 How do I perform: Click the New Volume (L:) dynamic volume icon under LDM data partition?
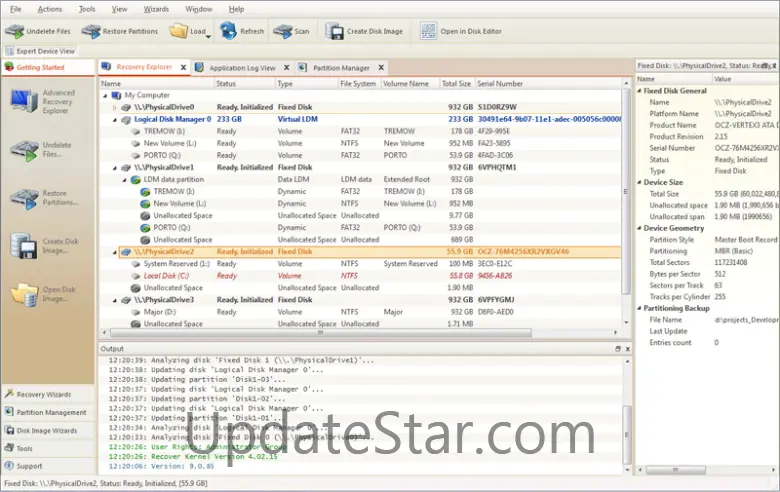point(145,203)
